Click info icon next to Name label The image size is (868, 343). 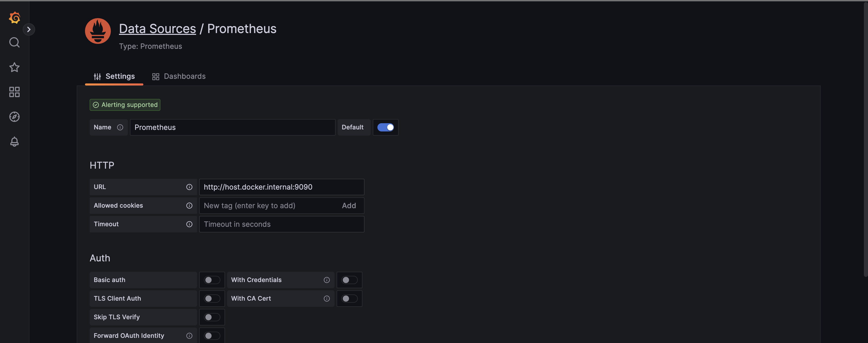coord(120,127)
